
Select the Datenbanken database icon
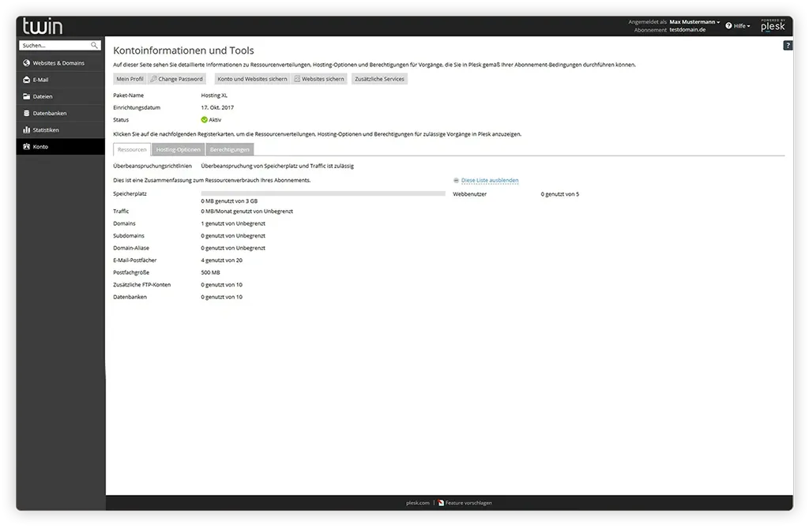click(26, 113)
